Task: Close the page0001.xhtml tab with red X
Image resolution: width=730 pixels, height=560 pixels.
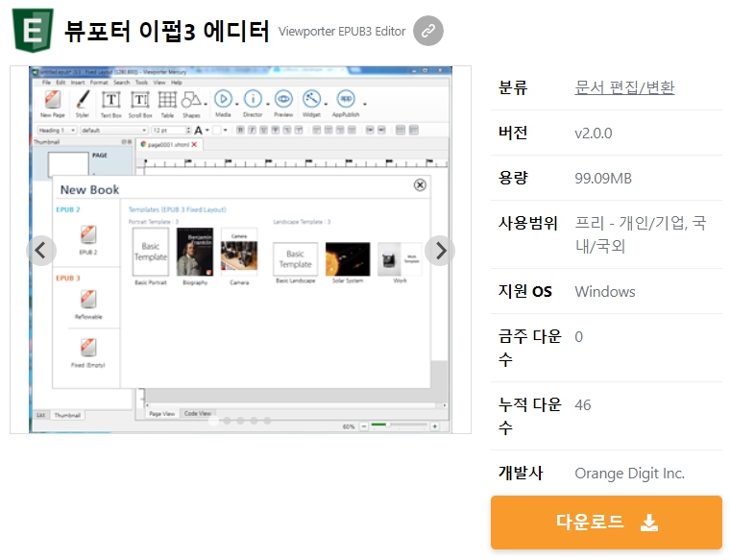Action: point(194,144)
